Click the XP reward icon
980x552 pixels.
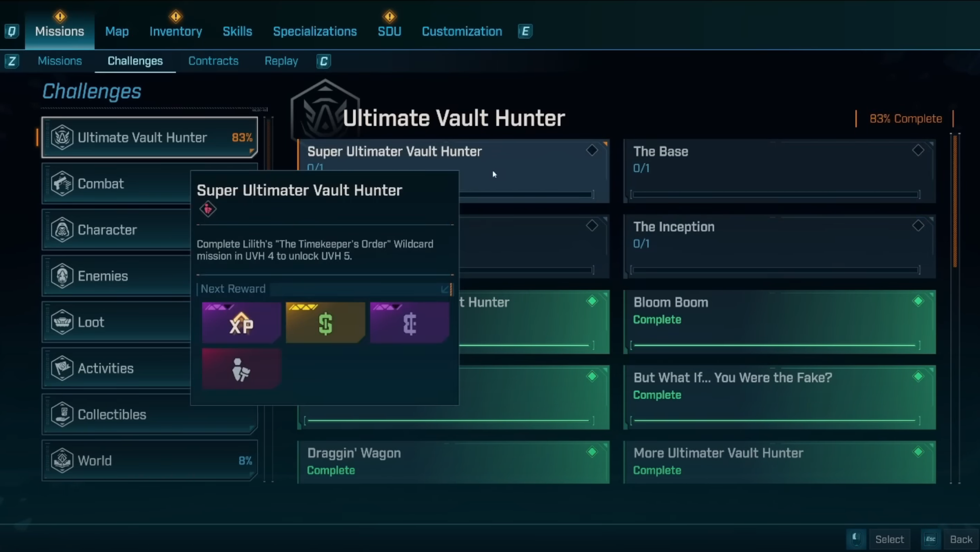click(x=241, y=323)
